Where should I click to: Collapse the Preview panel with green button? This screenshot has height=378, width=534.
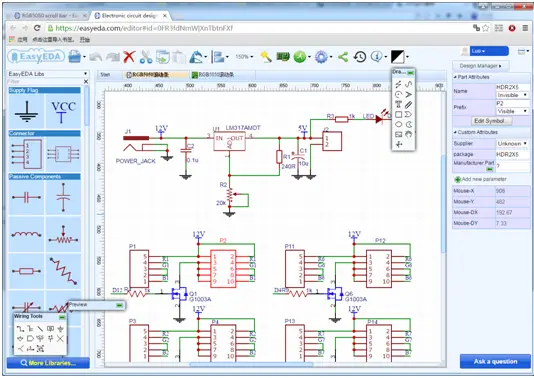coord(119,305)
